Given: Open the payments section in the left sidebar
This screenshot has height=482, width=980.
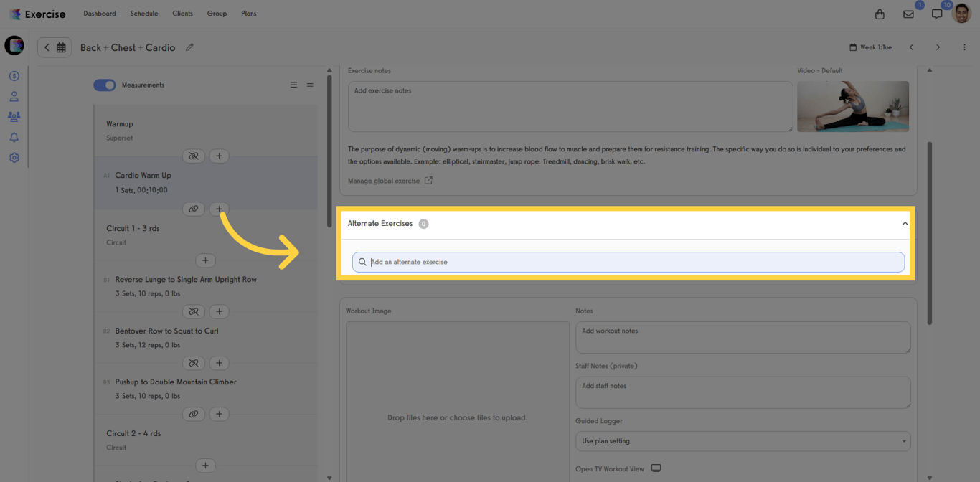Looking at the screenshot, I should click(x=14, y=75).
